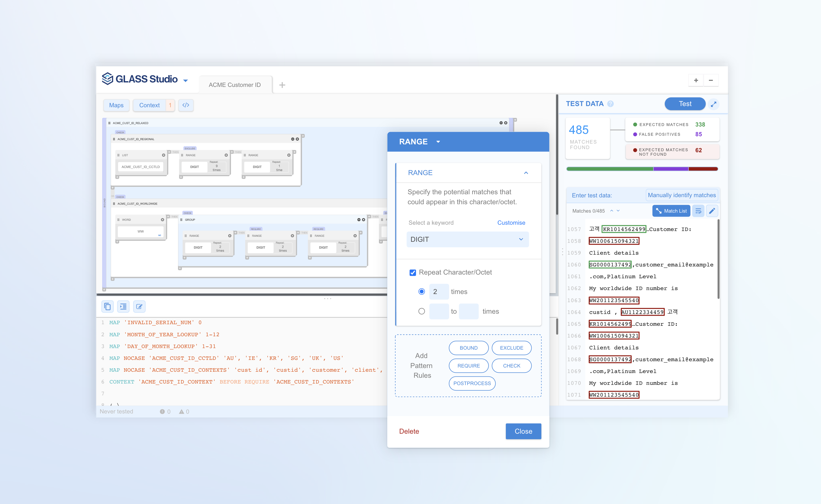Image resolution: width=821 pixels, height=504 pixels.
Task: Remove the RANGE block repeating 1 time
Action: click(x=289, y=155)
